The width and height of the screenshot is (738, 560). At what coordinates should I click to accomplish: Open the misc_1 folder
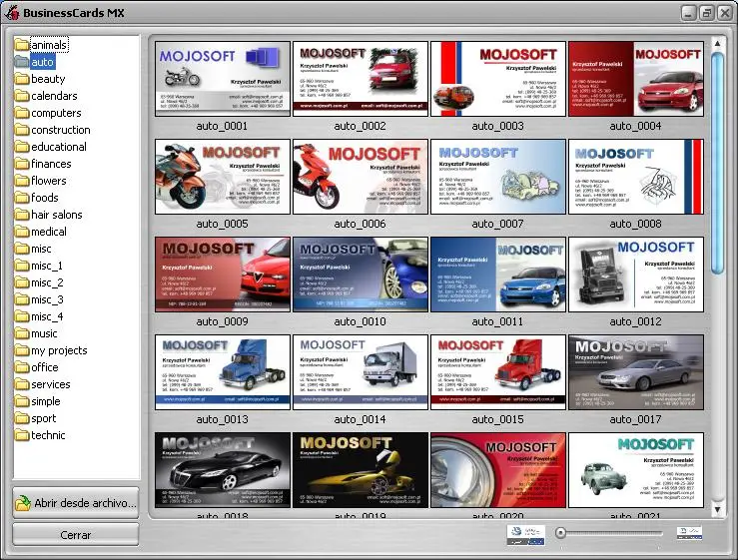click(x=39, y=266)
